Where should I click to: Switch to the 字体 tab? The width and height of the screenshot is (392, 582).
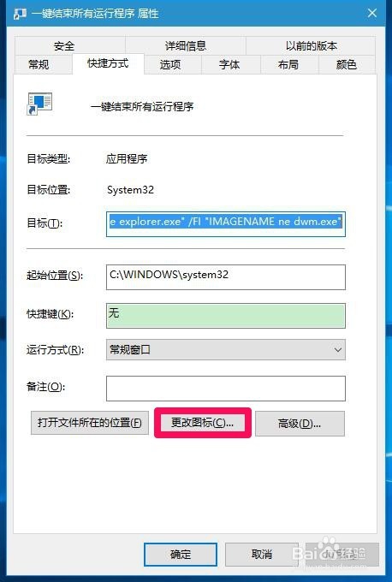(x=229, y=64)
